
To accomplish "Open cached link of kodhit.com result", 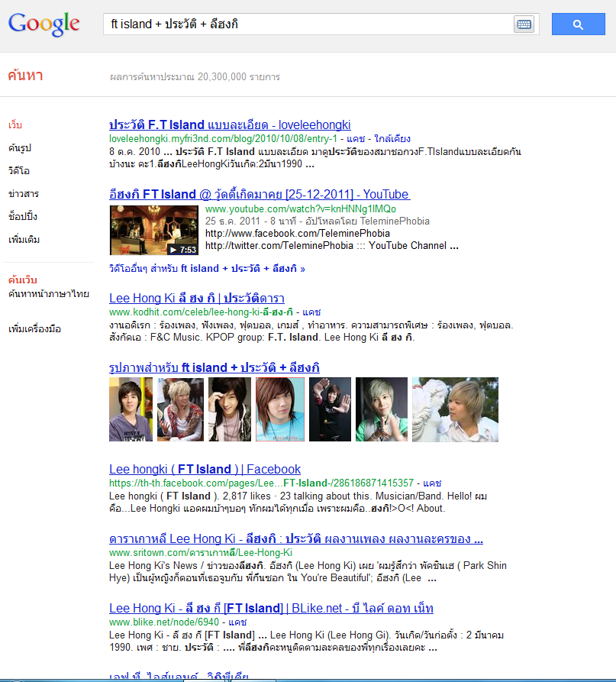I will [x=311, y=312].
